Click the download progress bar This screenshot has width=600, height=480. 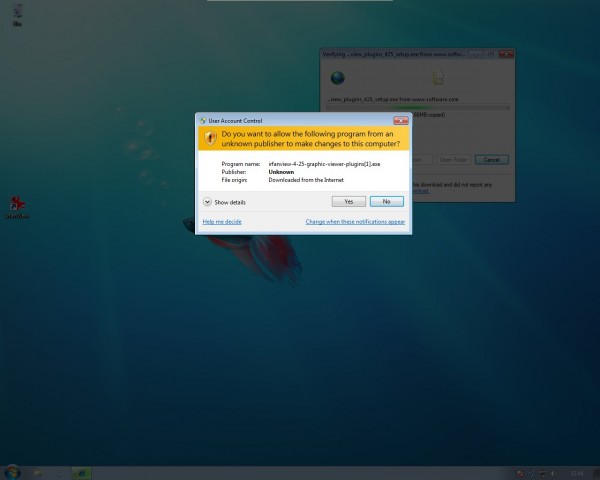(x=418, y=107)
